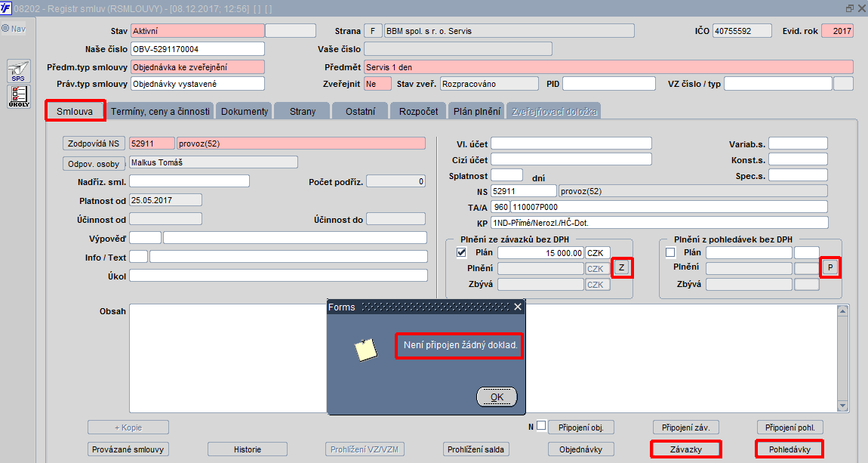Viewport: 868px width, 463px height.
Task: Focus the Úkol field
Action: coord(278,275)
